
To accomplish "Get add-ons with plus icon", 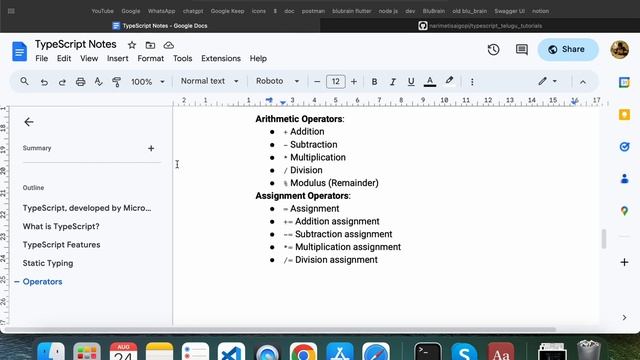I will coord(624,262).
